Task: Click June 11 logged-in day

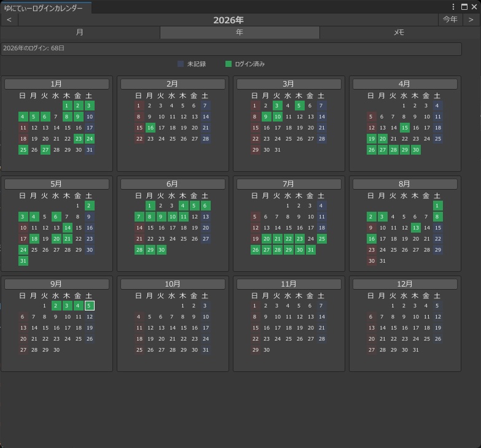Action: coord(183,217)
